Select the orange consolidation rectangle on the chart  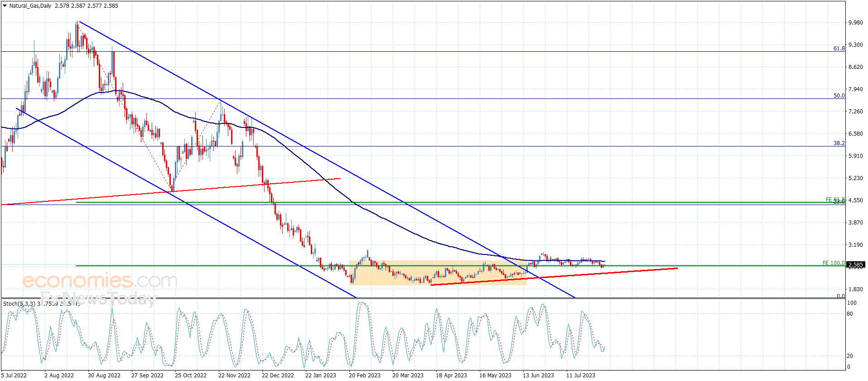pos(439,273)
